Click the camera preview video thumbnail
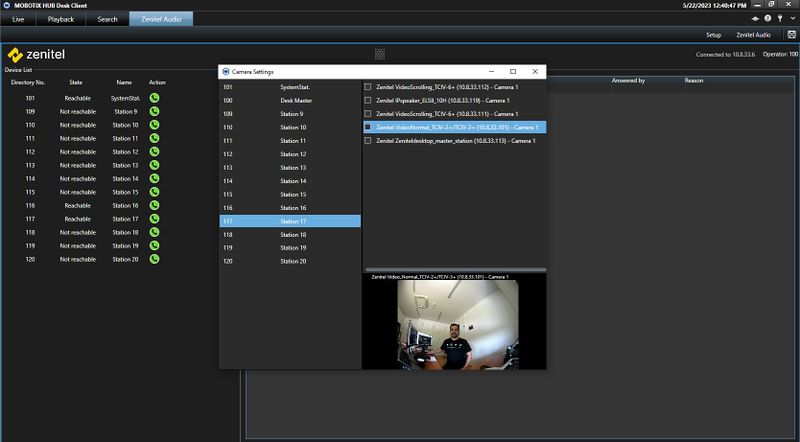 456,323
